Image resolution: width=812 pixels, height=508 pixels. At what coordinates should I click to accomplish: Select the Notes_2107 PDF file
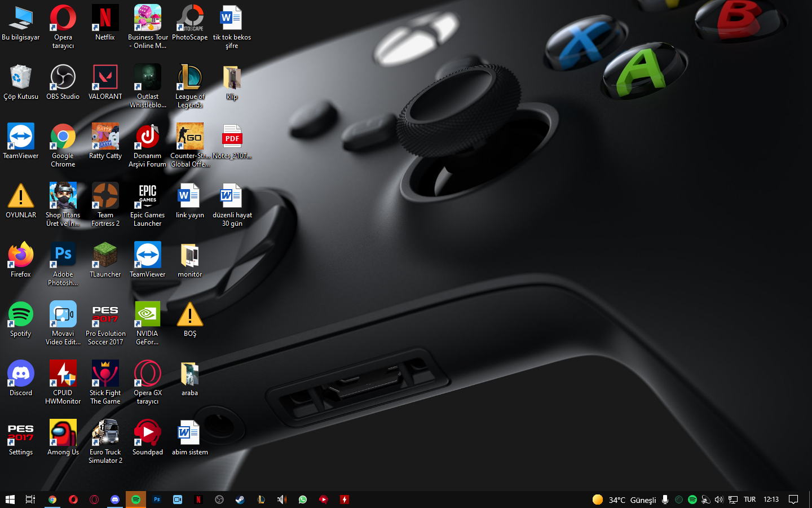tap(232, 142)
